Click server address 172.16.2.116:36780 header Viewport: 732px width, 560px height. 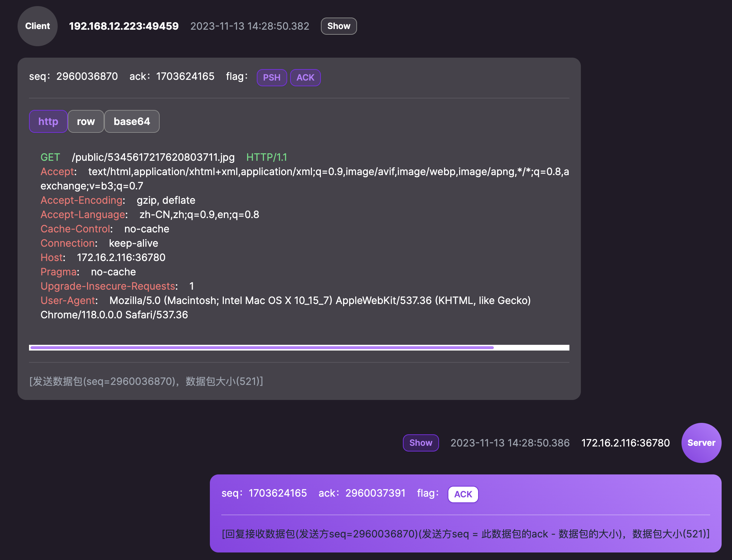pos(625,443)
